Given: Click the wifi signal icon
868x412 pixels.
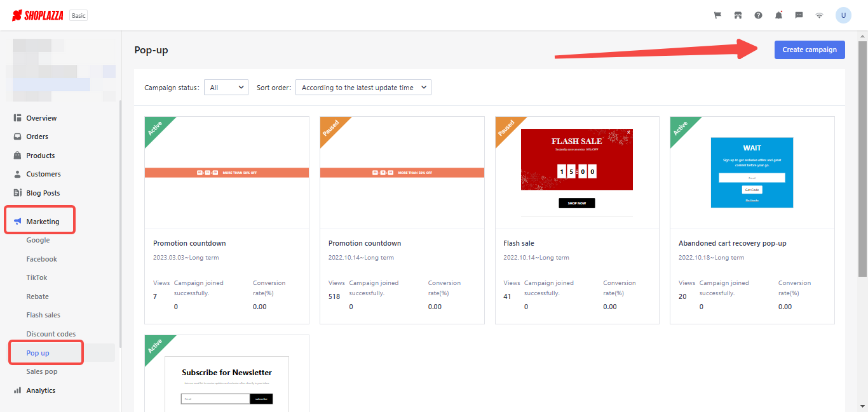Looking at the screenshot, I should [x=819, y=15].
